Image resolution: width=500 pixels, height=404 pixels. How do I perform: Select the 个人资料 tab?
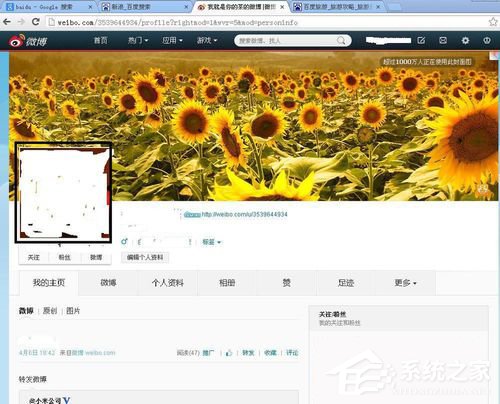168,283
